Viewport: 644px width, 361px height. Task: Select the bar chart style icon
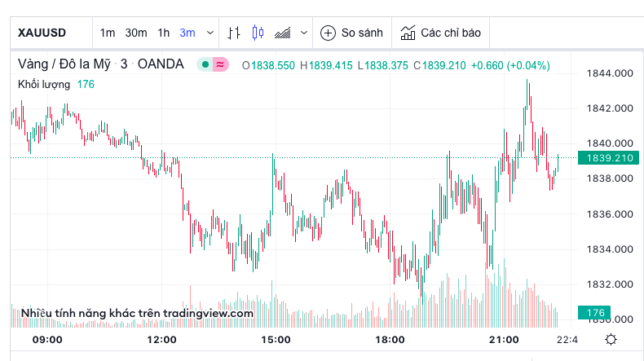pos(234,33)
